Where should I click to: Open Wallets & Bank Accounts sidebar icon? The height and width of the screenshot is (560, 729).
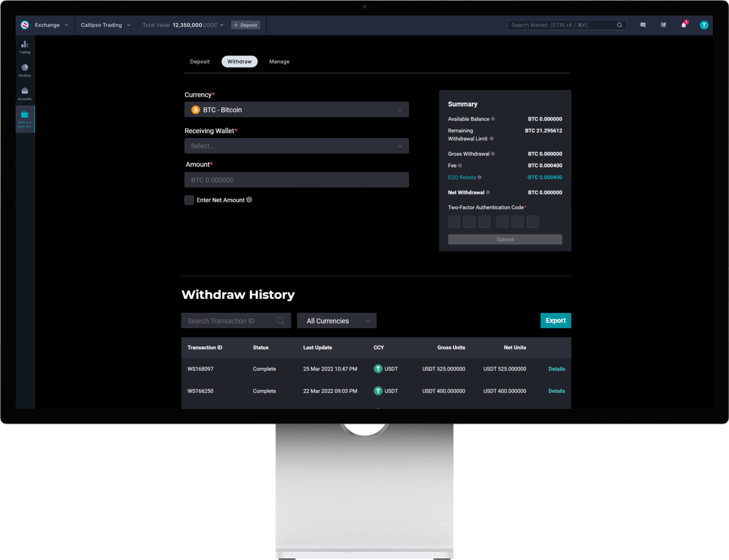25,119
